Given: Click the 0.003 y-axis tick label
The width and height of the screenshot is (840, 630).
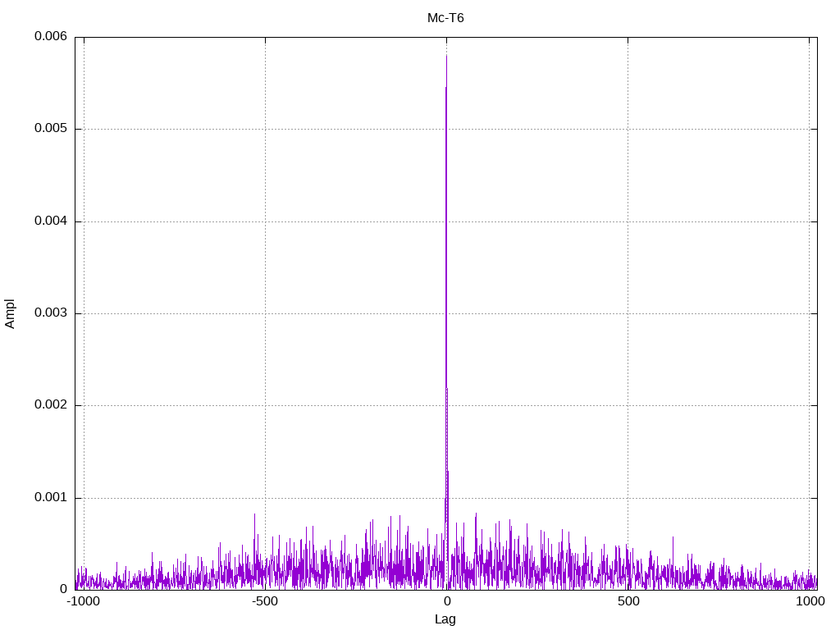Looking at the screenshot, I should point(51,313).
